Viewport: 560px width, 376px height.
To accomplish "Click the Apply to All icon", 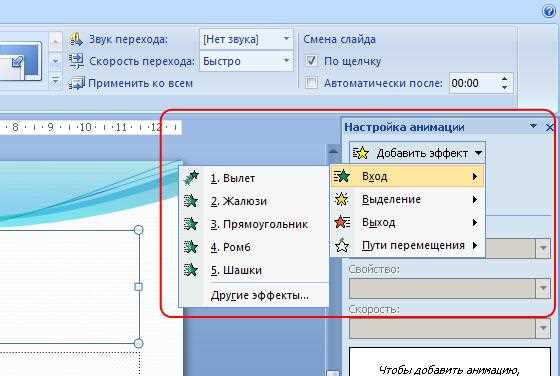I will [x=76, y=83].
